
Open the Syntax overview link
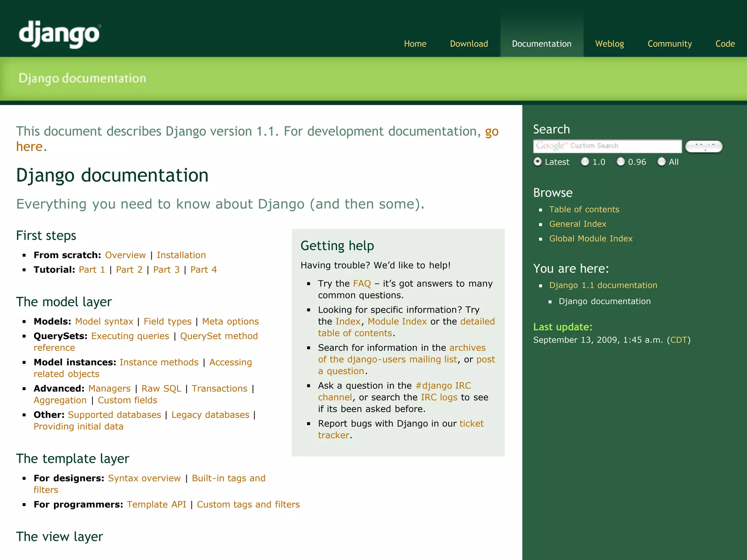(144, 478)
